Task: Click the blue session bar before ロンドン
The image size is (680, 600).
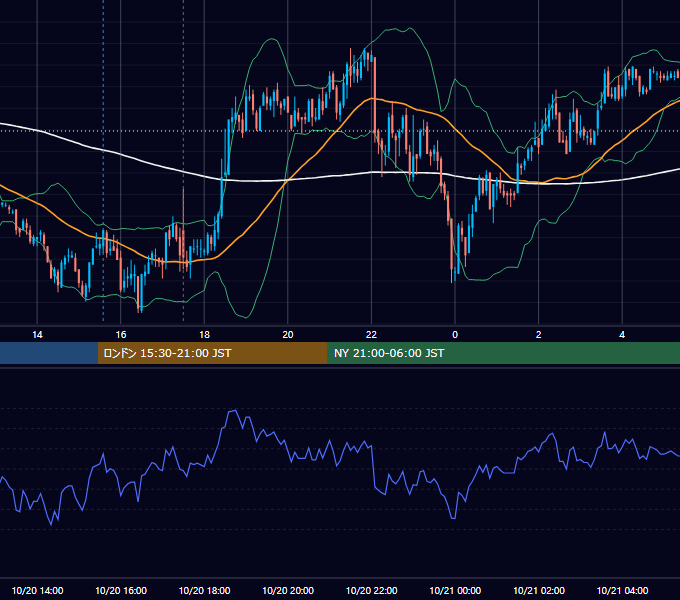Action: [x=49, y=353]
